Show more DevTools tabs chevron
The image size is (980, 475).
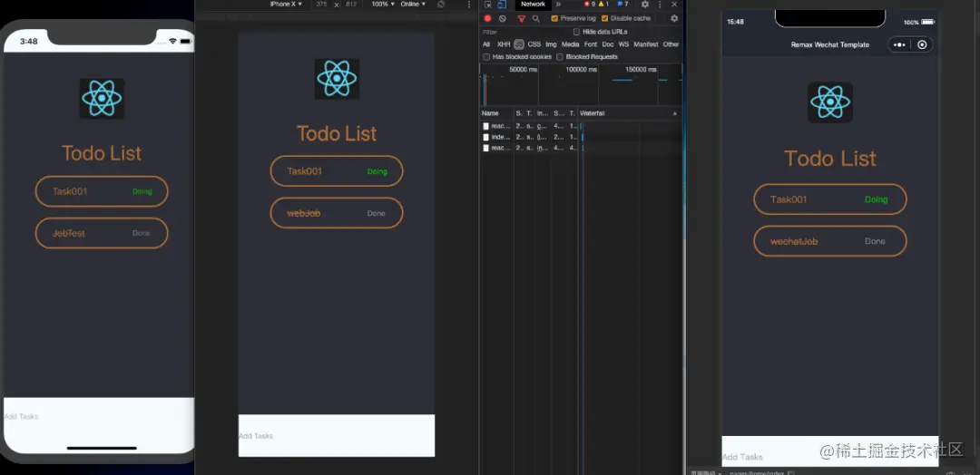558,5
